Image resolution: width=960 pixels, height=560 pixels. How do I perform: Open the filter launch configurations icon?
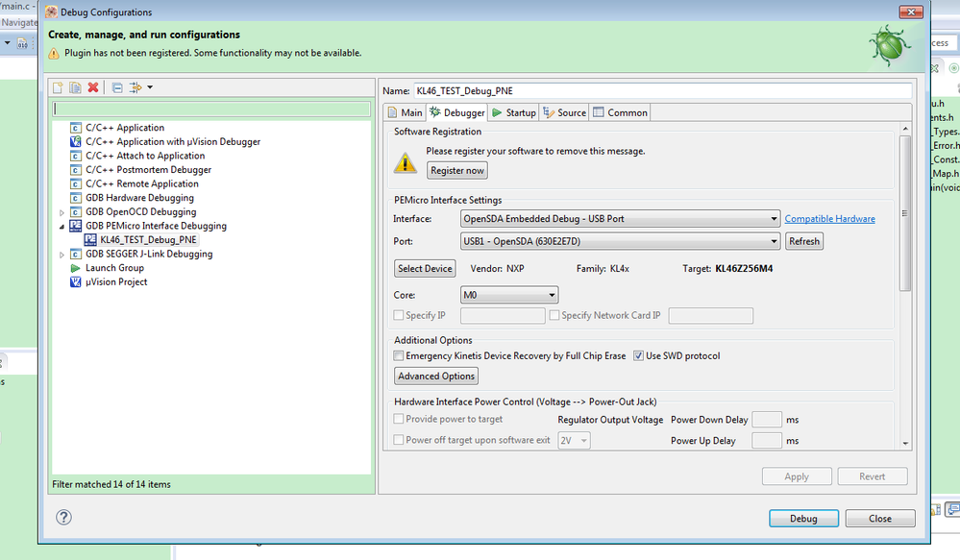[x=135, y=87]
